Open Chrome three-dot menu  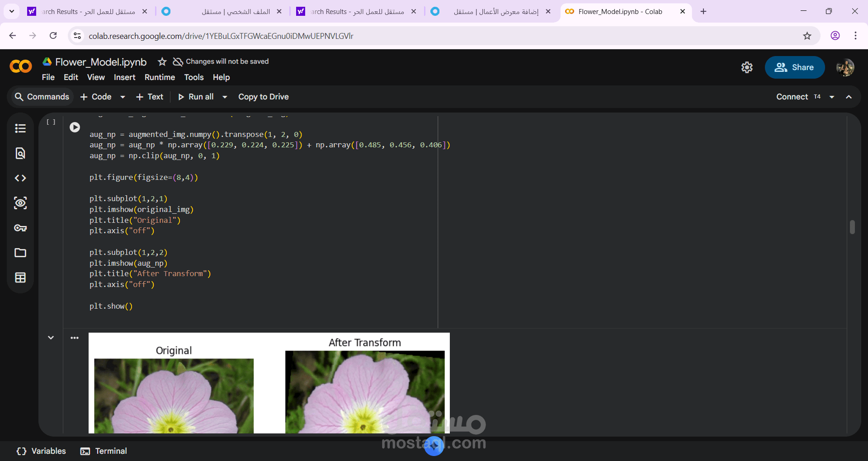[855, 36]
